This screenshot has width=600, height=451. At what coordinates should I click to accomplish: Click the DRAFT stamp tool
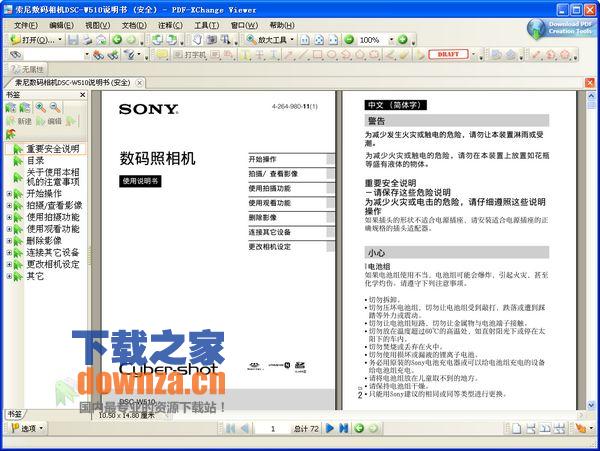[448, 55]
